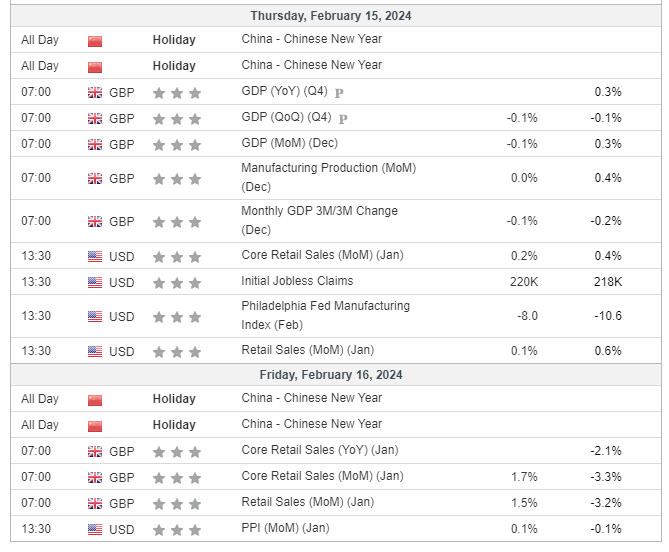Click the UK flag beside GDP (YoY)
Image resolution: width=669 pixels, height=552 pixels.
[95, 92]
